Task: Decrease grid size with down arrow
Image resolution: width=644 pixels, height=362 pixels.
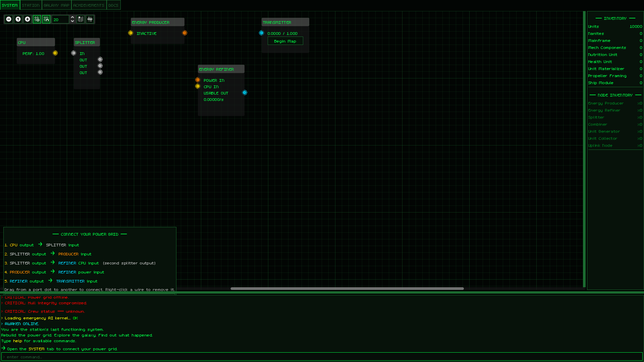Action: pos(72,21)
